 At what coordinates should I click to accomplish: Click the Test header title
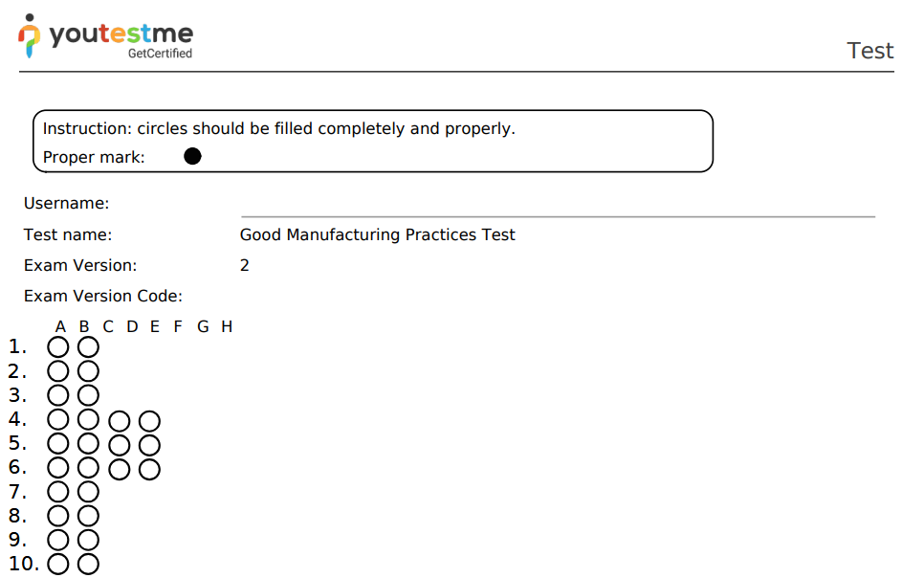coord(869,51)
